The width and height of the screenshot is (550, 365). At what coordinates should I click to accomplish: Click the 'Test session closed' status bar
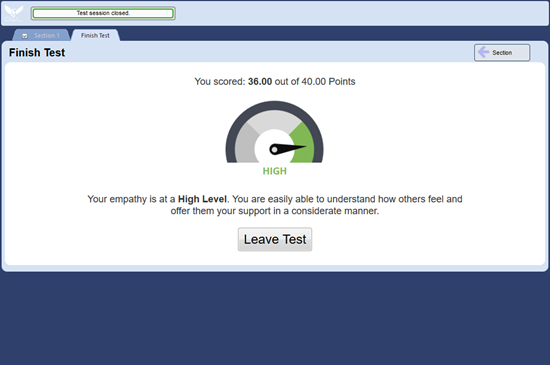tap(103, 13)
